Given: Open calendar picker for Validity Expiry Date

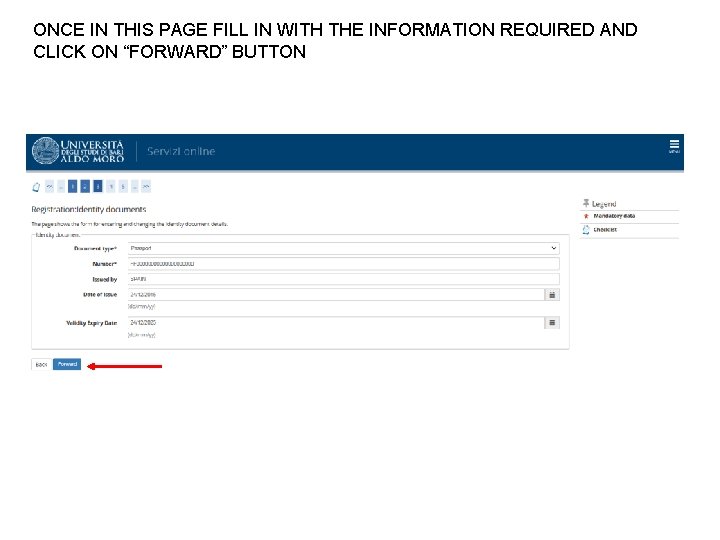Looking at the screenshot, I should pos(552,323).
